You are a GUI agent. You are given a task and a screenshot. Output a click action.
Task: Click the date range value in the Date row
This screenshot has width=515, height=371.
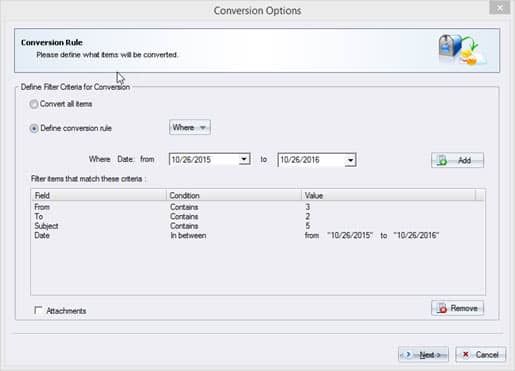(x=372, y=235)
